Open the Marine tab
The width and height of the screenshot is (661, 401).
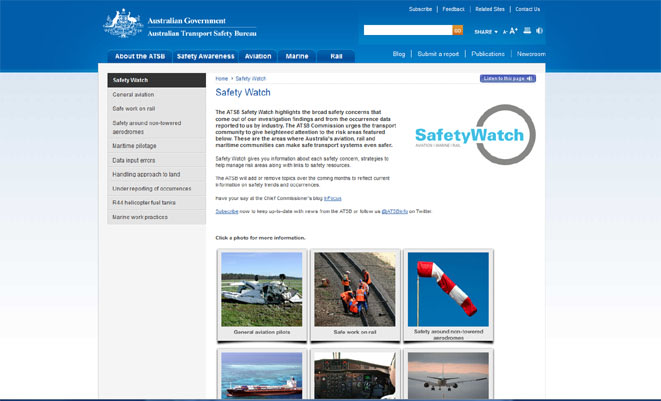(297, 56)
